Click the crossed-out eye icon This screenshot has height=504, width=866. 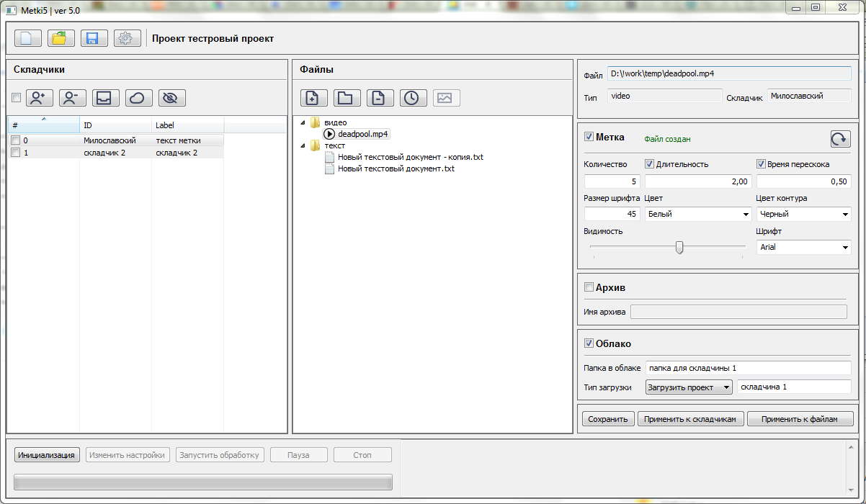click(171, 98)
